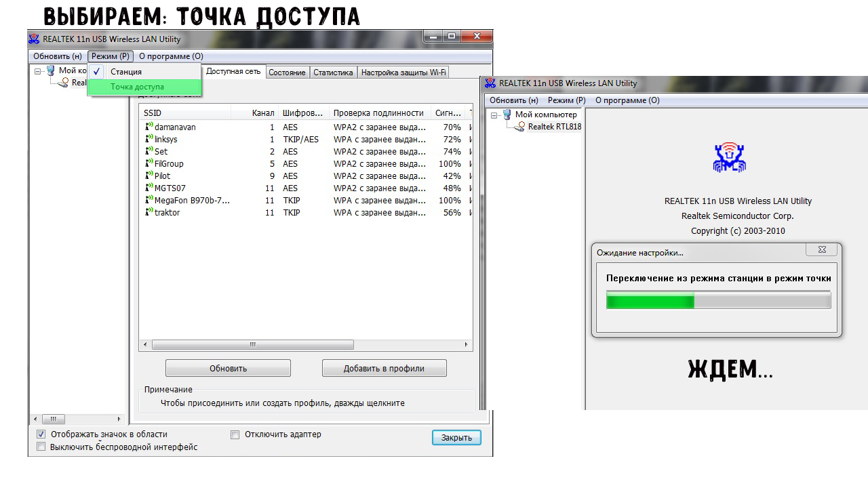The image size is (868, 488).
Task: Select 'Realtek RTL818' in right window tree
Action: pyautogui.click(x=554, y=127)
